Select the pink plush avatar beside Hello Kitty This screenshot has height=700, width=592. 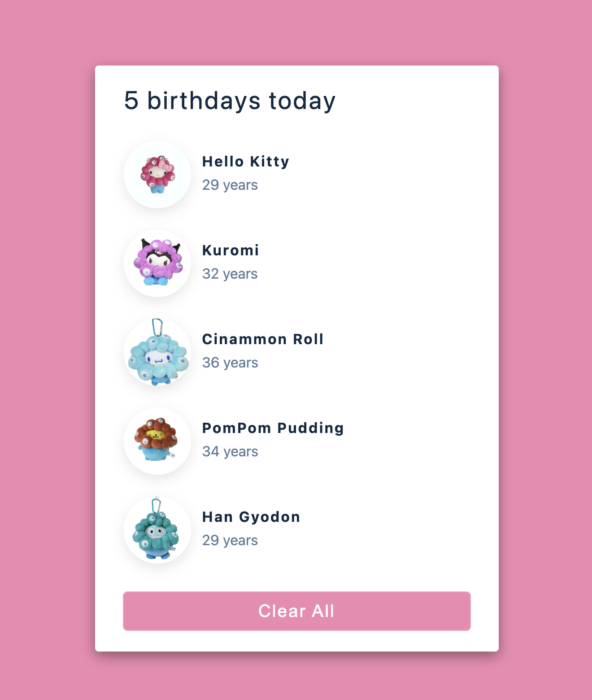point(157,174)
